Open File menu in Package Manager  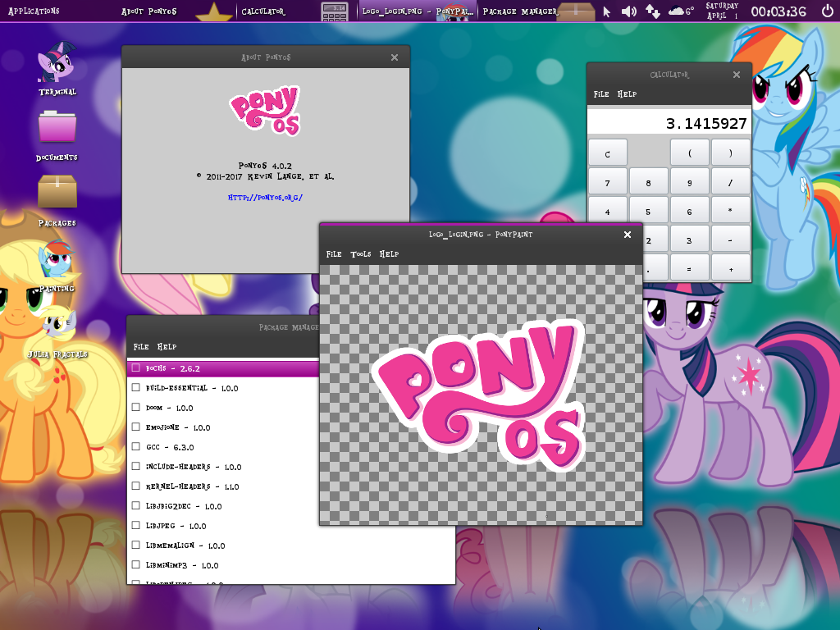point(141,347)
